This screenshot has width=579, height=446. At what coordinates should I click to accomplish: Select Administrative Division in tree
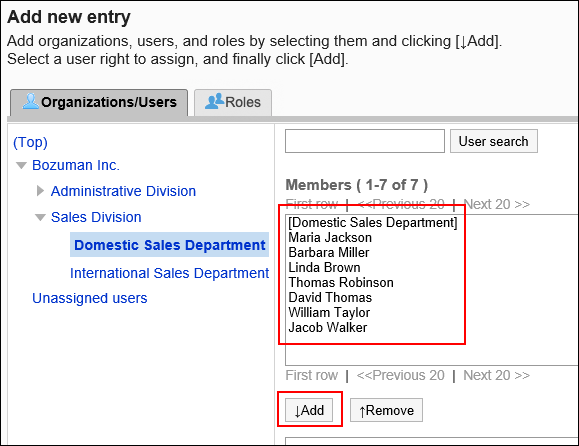click(x=123, y=191)
